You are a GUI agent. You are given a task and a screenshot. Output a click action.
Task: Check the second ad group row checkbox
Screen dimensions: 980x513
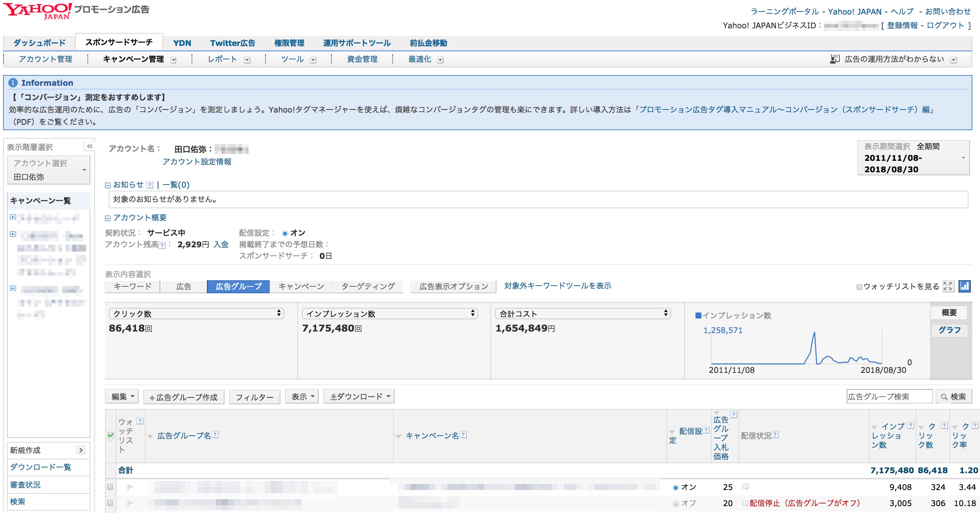110,503
